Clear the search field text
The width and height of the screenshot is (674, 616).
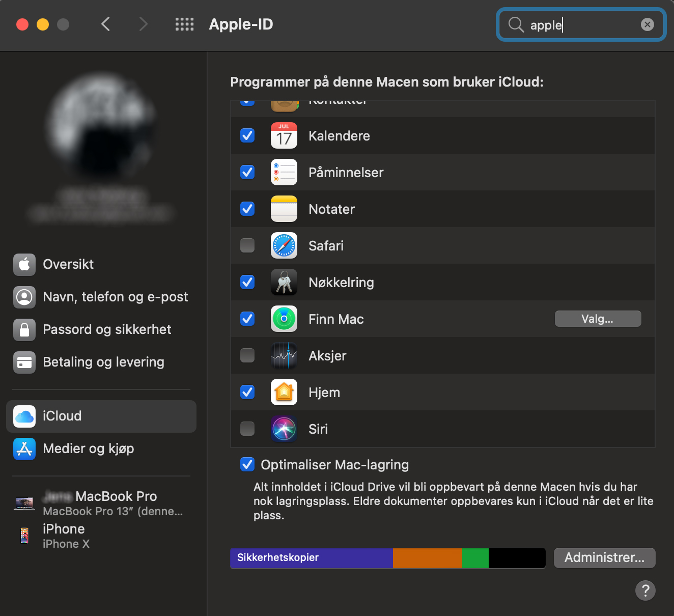[x=647, y=24]
